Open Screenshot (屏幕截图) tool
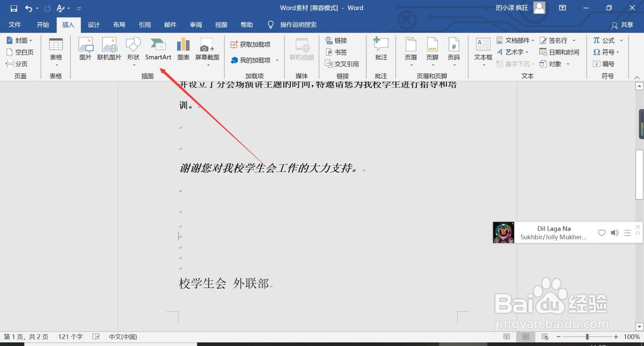This screenshot has width=644, height=346. click(x=207, y=52)
